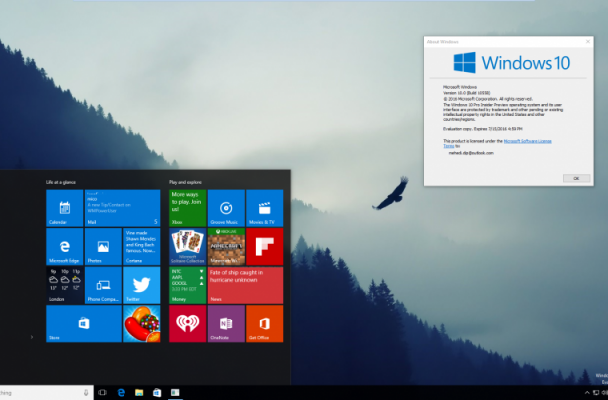
Task: Open the Photos tile
Action: click(102, 246)
